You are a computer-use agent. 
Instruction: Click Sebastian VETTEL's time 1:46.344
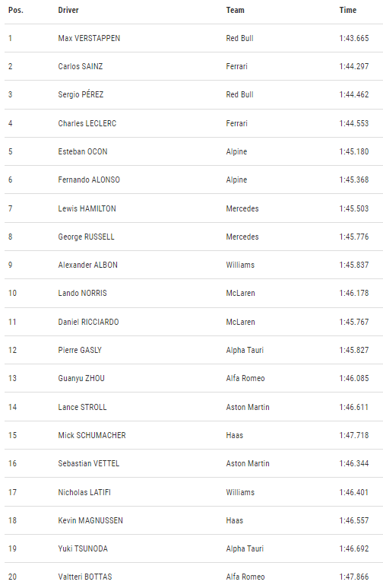(x=354, y=463)
